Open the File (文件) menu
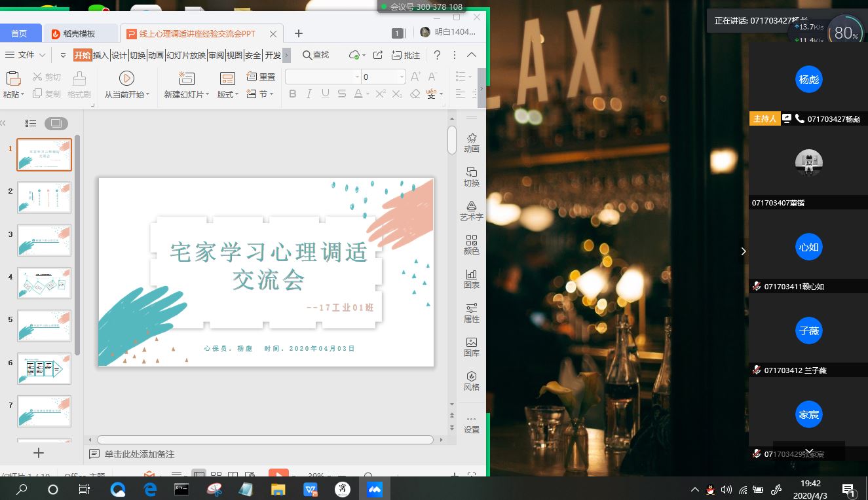 25,55
